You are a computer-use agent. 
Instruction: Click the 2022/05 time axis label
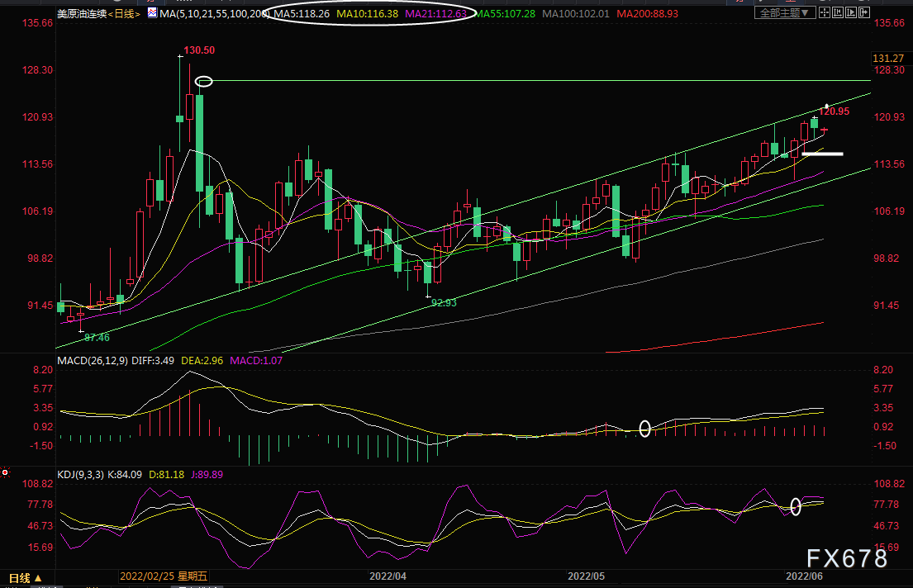click(x=587, y=576)
